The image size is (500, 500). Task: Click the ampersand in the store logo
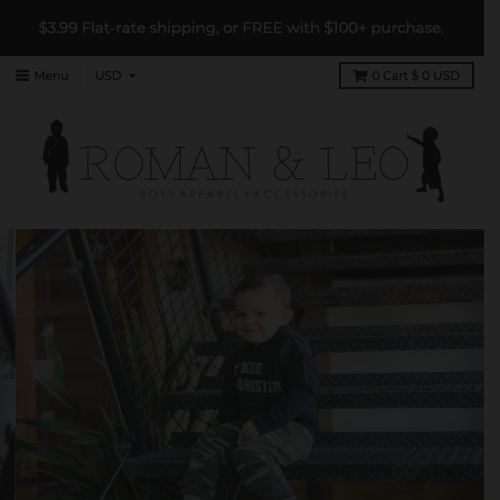coord(288,164)
